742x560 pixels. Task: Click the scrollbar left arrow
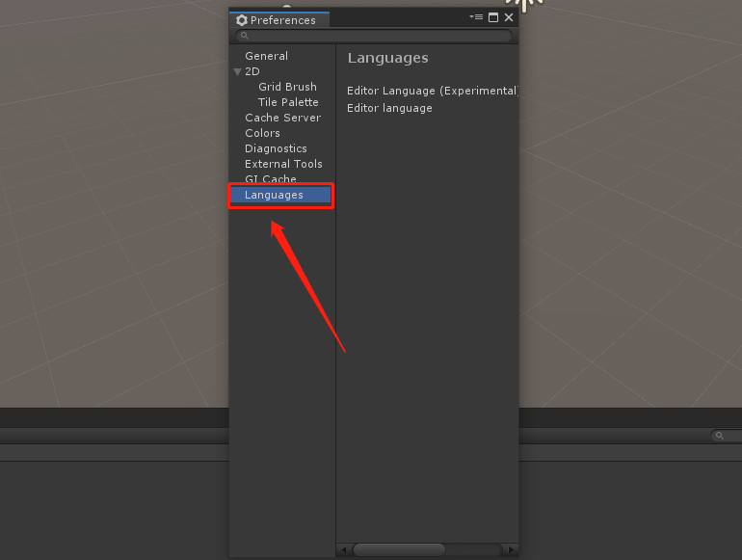coord(344,549)
